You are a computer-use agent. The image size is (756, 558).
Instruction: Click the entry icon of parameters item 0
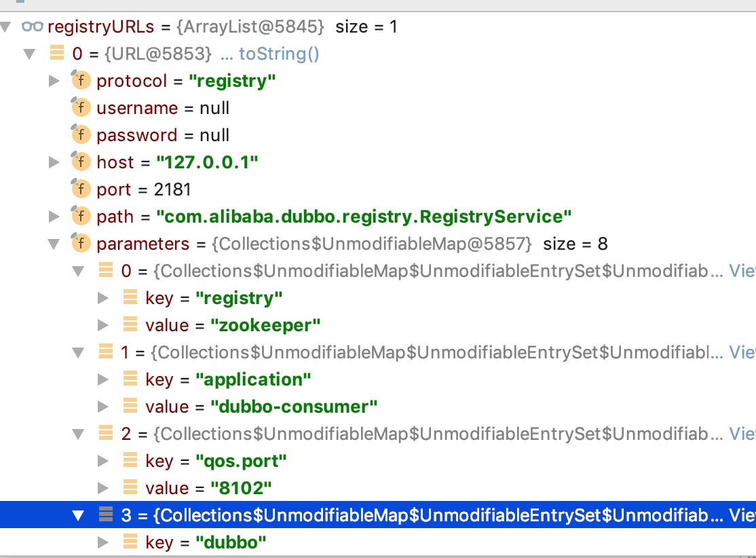pos(106,270)
